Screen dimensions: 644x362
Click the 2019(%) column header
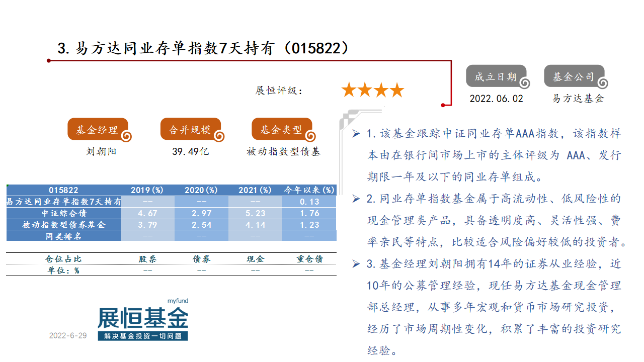(x=147, y=190)
